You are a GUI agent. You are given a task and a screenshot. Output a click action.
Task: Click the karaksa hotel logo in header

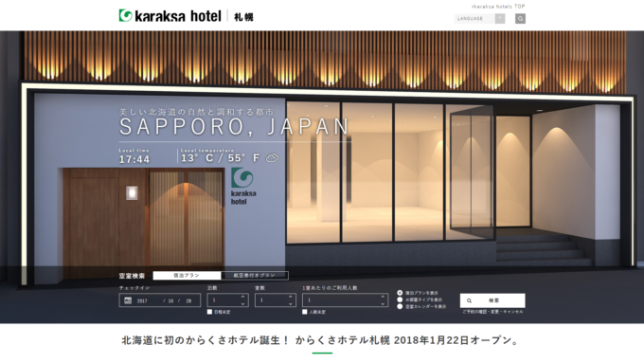tap(170, 16)
